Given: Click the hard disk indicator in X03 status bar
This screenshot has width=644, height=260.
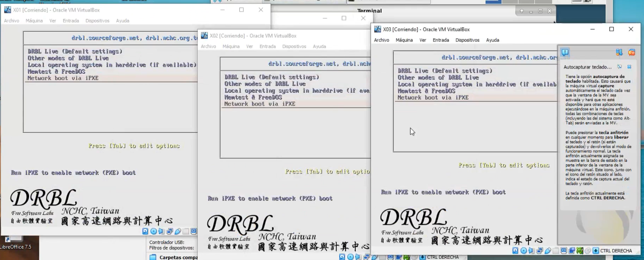Looking at the screenshot, I should pyautogui.click(x=516, y=251).
